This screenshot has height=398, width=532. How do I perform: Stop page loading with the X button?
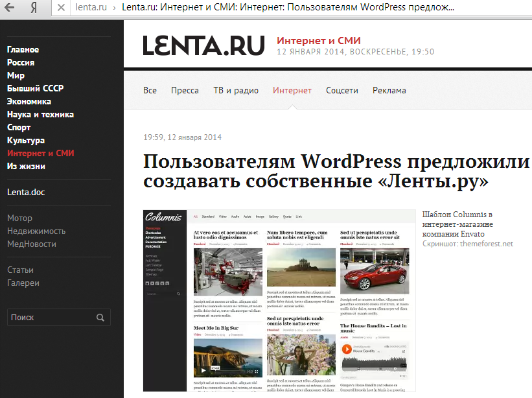click(61, 8)
